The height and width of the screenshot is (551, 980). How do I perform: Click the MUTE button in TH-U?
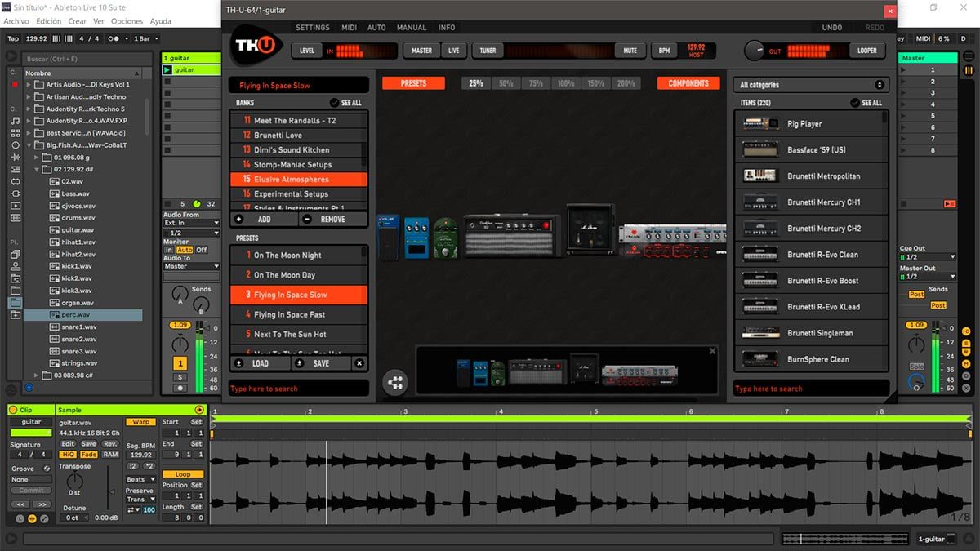click(x=630, y=51)
